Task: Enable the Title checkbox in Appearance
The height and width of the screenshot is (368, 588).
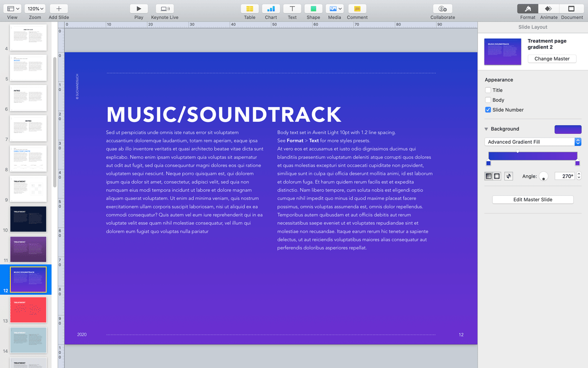Action: pos(488,90)
